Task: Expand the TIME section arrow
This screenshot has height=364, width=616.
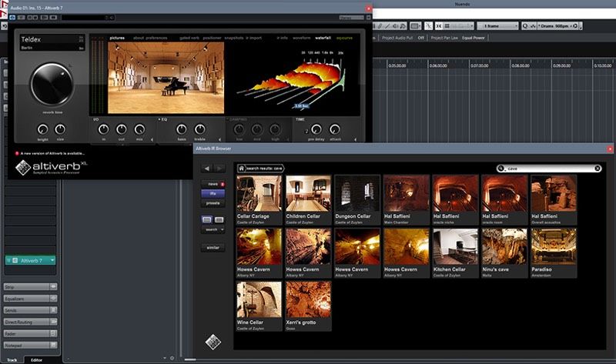Action: pyautogui.click(x=355, y=139)
